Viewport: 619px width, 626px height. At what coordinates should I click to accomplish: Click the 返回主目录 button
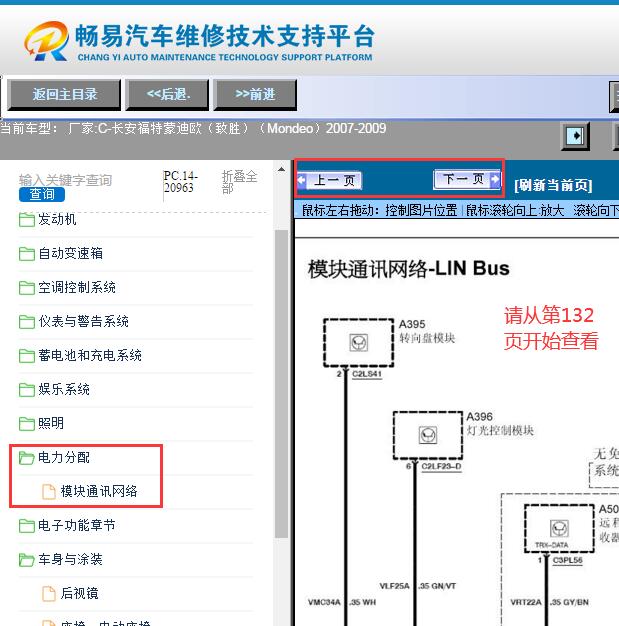[x=64, y=95]
